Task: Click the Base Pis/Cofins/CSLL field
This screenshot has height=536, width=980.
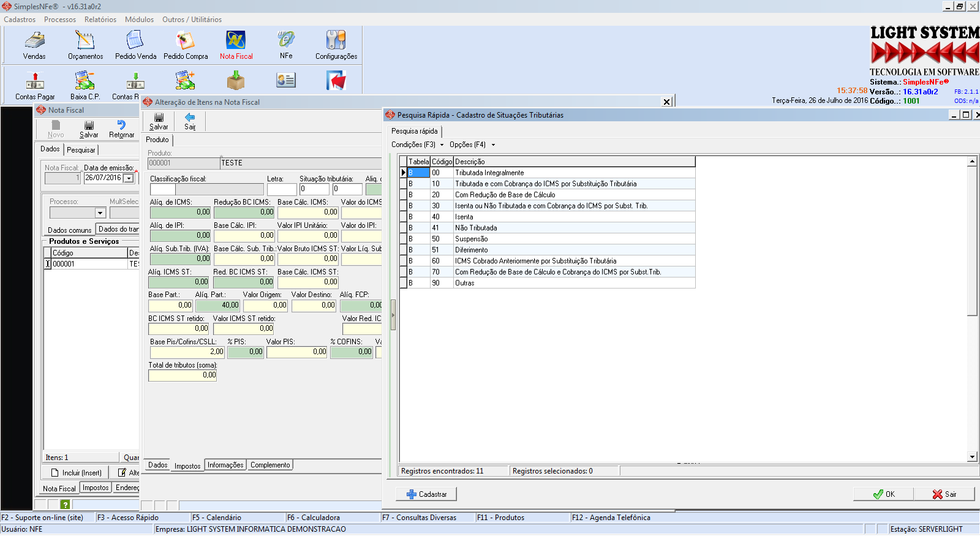Action: point(187,352)
